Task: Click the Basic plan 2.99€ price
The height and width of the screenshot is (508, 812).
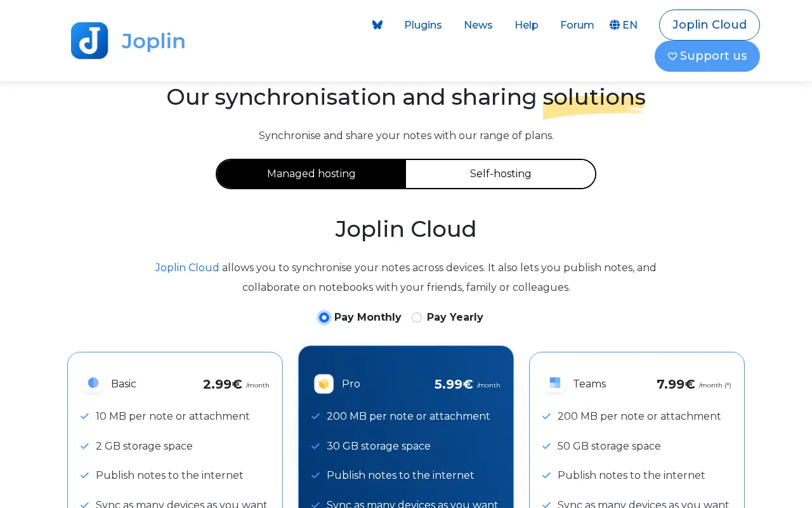Action: pyautogui.click(x=223, y=384)
